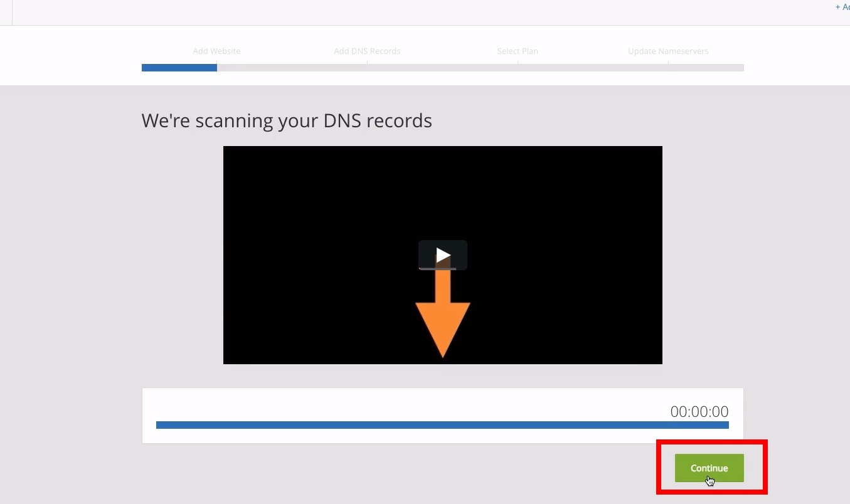This screenshot has width=850, height=504.
Task: Jump to the Update Nameservers step
Action: click(668, 51)
